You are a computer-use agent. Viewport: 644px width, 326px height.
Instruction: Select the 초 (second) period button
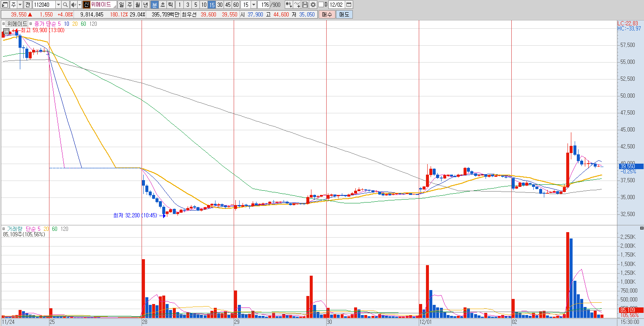[x=162, y=5]
